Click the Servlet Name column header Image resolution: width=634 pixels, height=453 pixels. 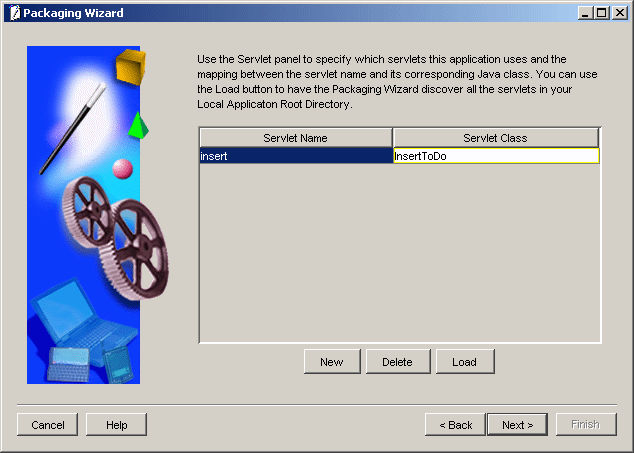[296, 138]
